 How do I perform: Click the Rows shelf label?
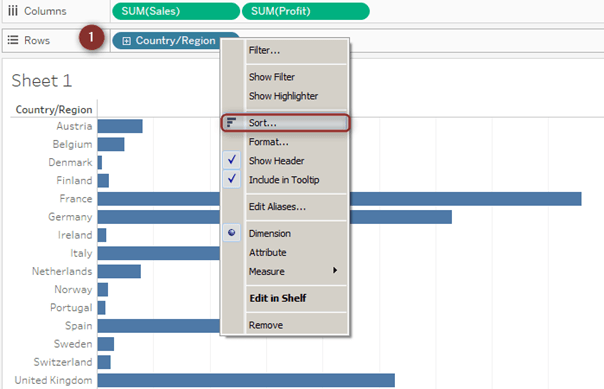pyautogui.click(x=37, y=40)
